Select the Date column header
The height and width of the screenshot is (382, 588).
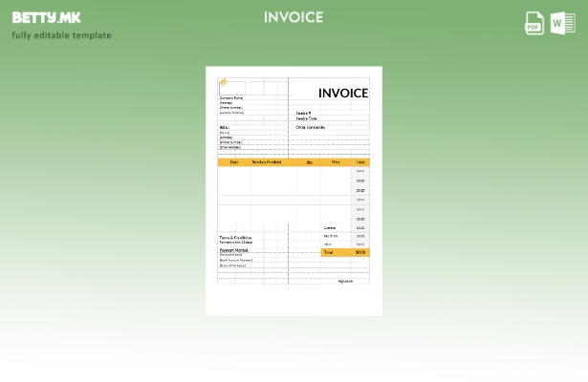coord(234,162)
